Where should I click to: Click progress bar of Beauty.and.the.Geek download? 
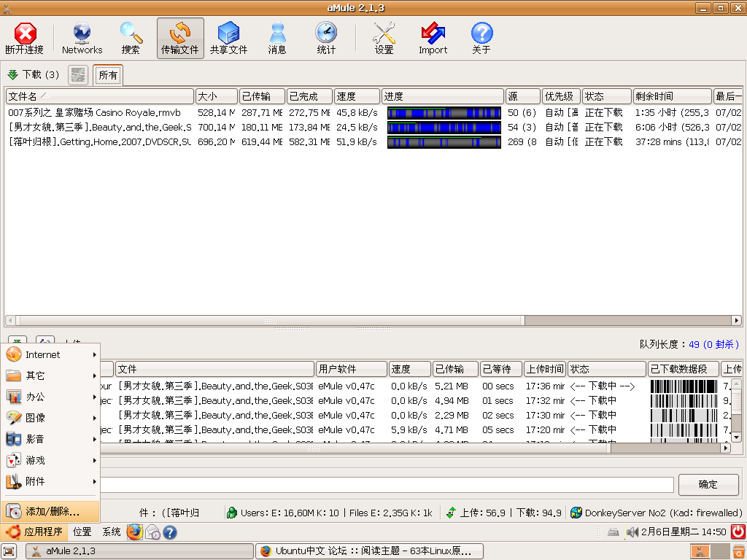[444, 128]
